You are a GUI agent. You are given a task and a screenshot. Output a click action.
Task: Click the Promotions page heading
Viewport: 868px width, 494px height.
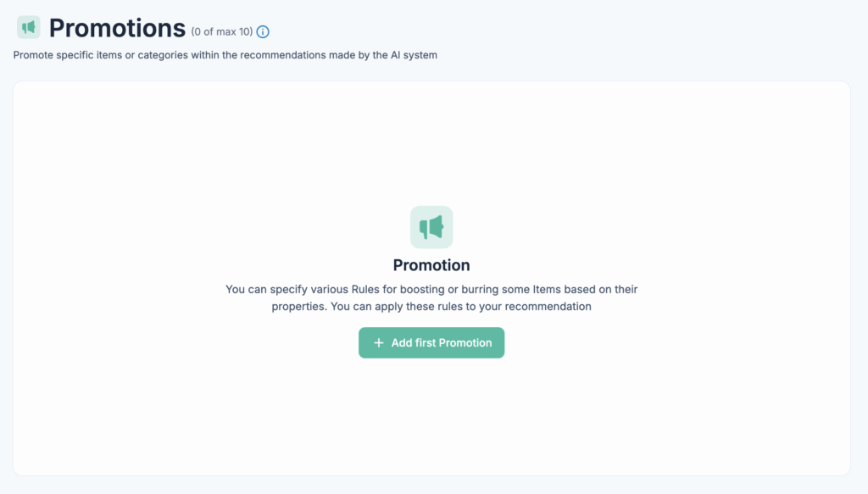117,28
